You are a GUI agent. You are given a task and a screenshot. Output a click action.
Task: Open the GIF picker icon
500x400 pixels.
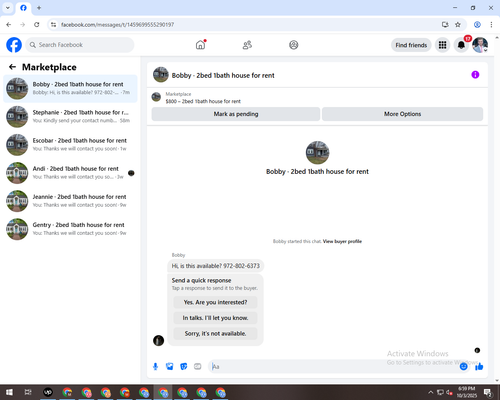point(198,367)
